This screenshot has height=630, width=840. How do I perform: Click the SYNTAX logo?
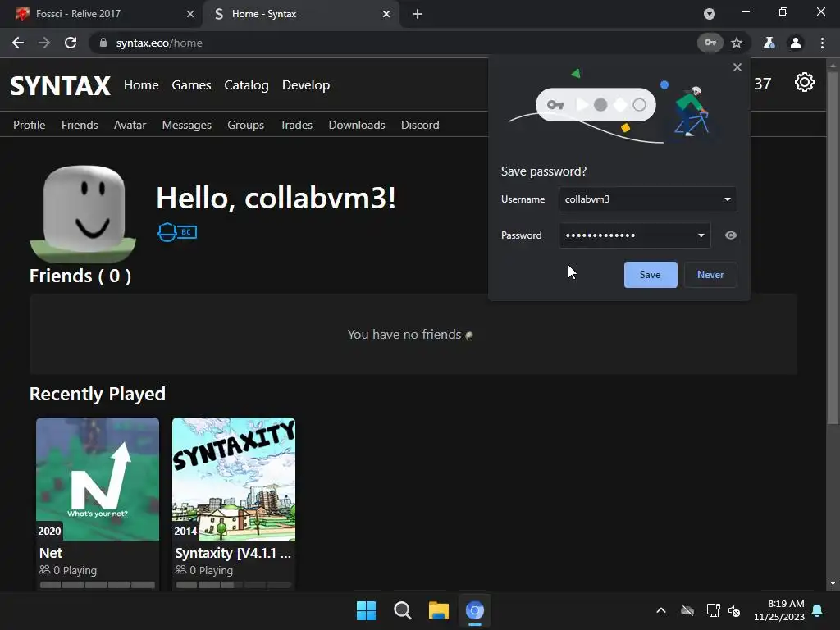[60, 85]
